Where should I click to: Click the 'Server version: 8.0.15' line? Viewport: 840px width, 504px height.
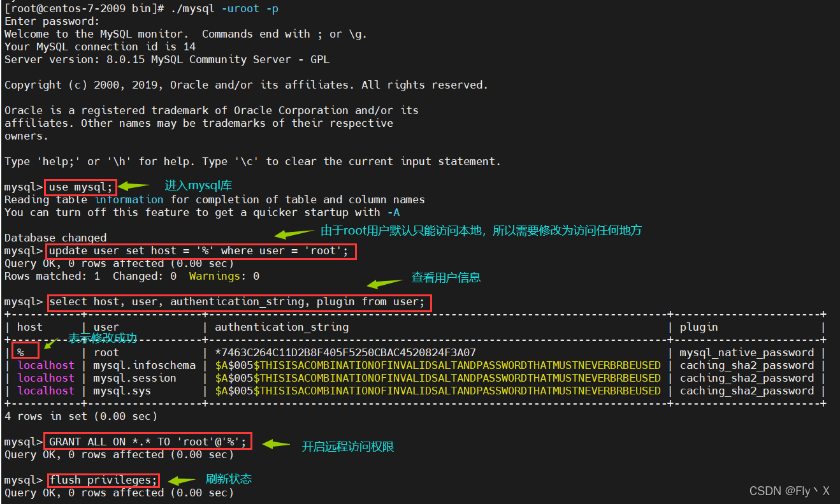coord(167,59)
